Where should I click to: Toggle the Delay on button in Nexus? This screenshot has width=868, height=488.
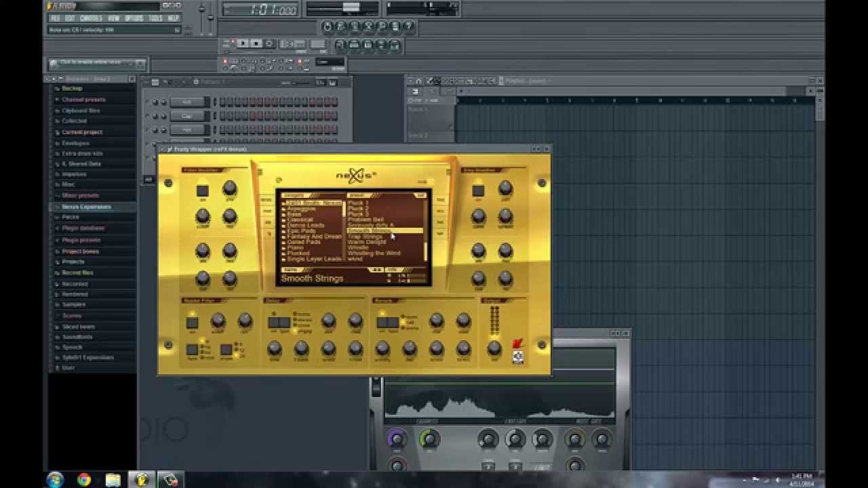273,323
